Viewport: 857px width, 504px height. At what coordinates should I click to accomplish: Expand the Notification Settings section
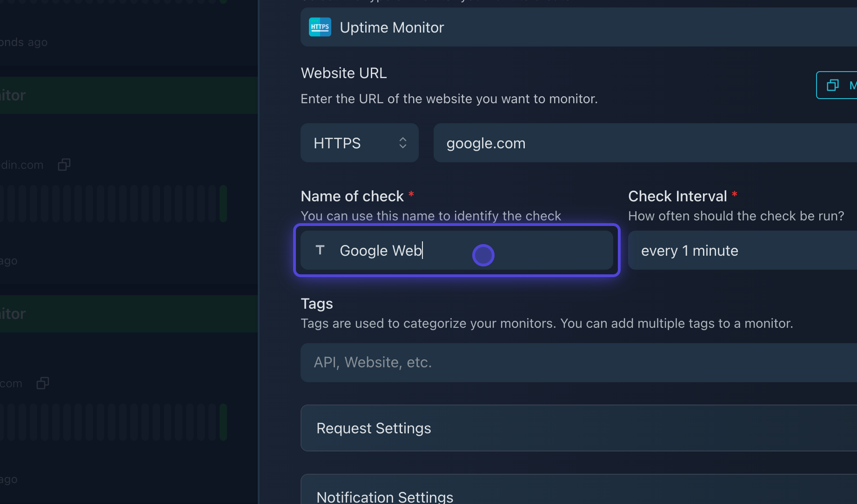[x=579, y=489]
